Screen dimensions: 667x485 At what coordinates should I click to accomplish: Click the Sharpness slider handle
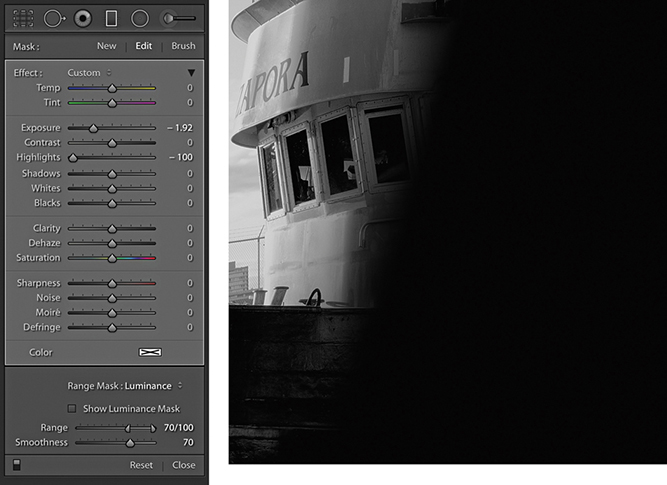[x=112, y=283]
